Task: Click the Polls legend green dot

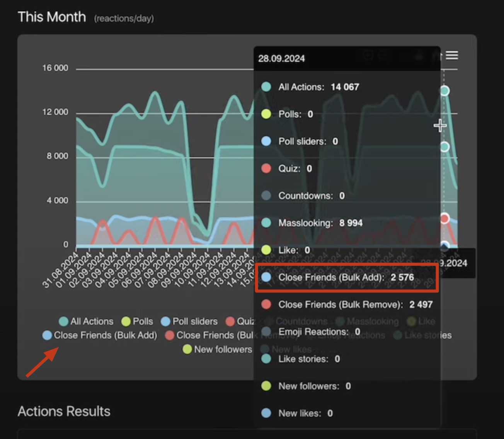Action: 126,322
